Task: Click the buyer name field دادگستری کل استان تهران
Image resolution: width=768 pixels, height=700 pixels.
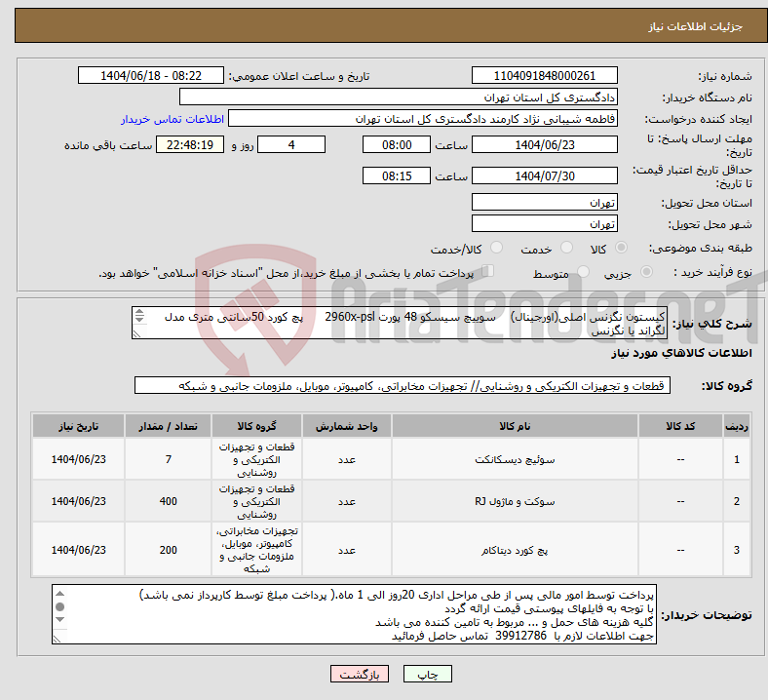Action: point(399,97)
